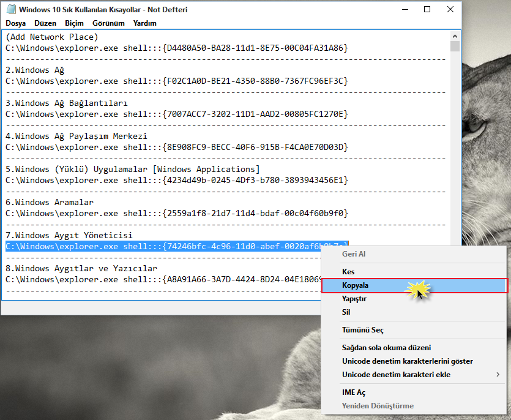Choose Tümünü Seç in the context menu
Image resolution: width=511 pixels, height=420 pixels.
click(414, 330)
